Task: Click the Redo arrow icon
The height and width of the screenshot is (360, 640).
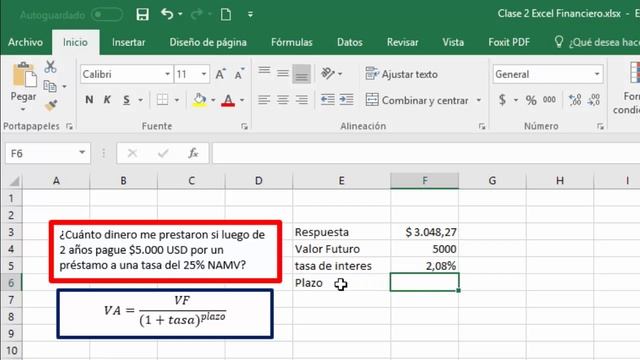Action: [197, 14]
